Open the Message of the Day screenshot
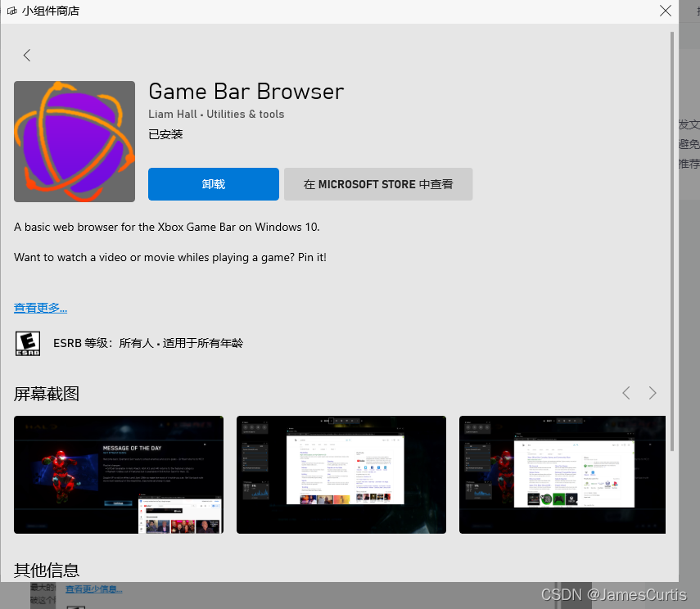This screenshot has width=700, height=609. [119, 475]
